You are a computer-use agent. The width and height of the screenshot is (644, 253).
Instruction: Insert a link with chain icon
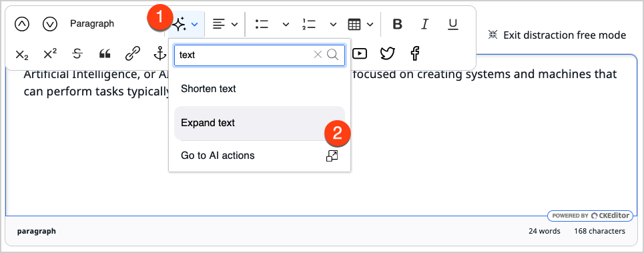point(133,54)
